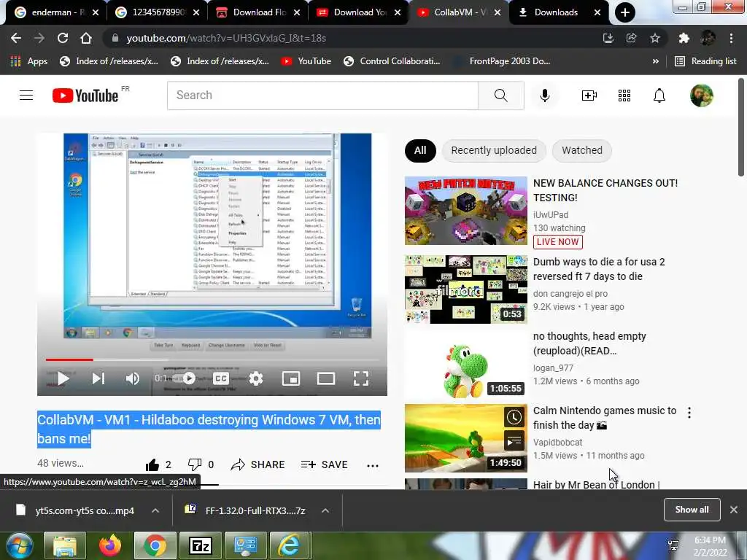
Task: Open the video settings gear
Action: point(256,378)
